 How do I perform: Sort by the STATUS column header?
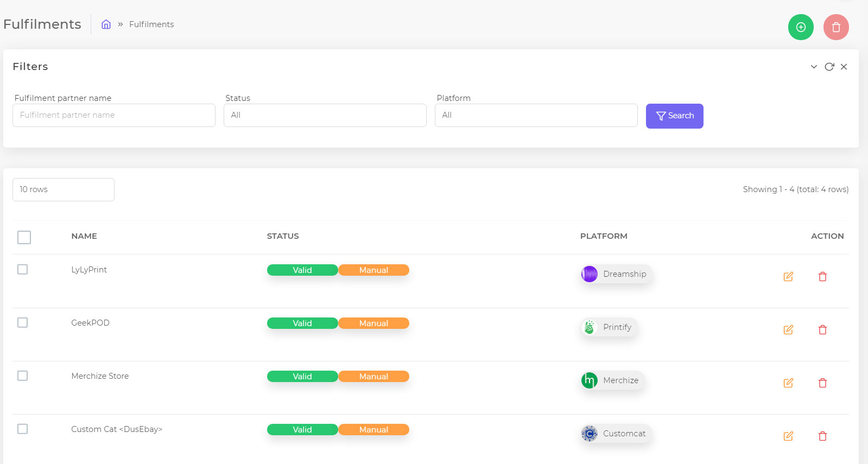[283, 236]
